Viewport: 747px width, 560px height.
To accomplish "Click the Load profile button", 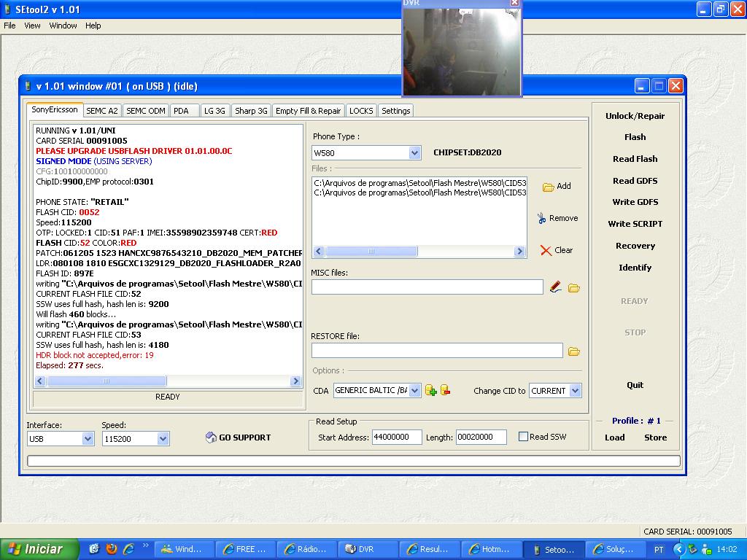I will pyautogui.click(x=614, y=437).
